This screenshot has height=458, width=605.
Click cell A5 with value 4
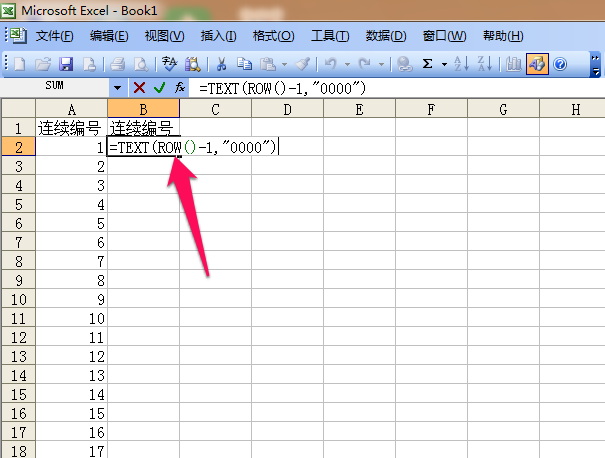[x=71, y=204]
